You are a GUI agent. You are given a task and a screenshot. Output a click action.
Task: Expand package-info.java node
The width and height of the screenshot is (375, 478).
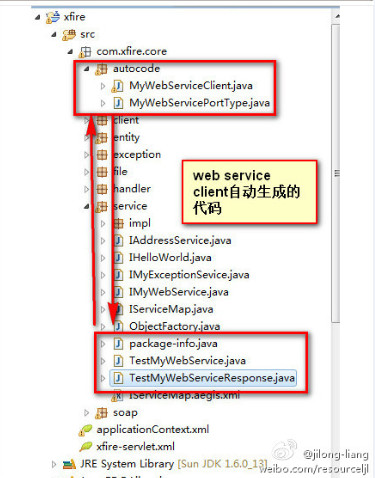coord(103,344)
